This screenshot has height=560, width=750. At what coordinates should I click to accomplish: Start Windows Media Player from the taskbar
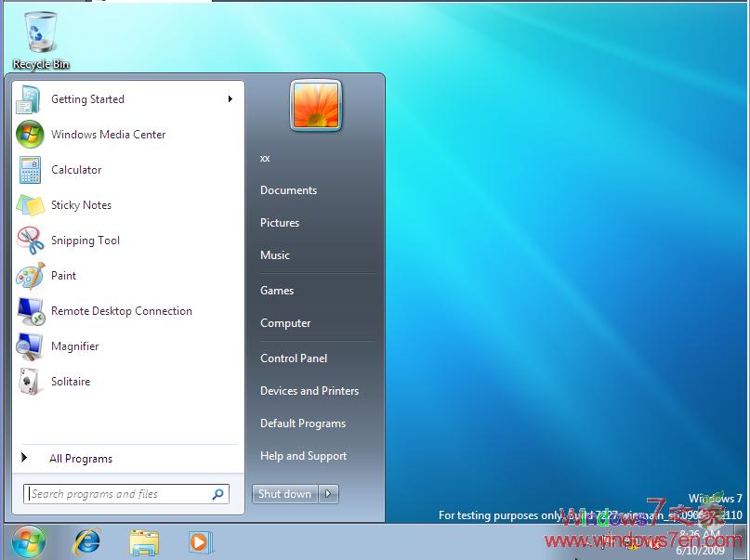coord(201,540)
